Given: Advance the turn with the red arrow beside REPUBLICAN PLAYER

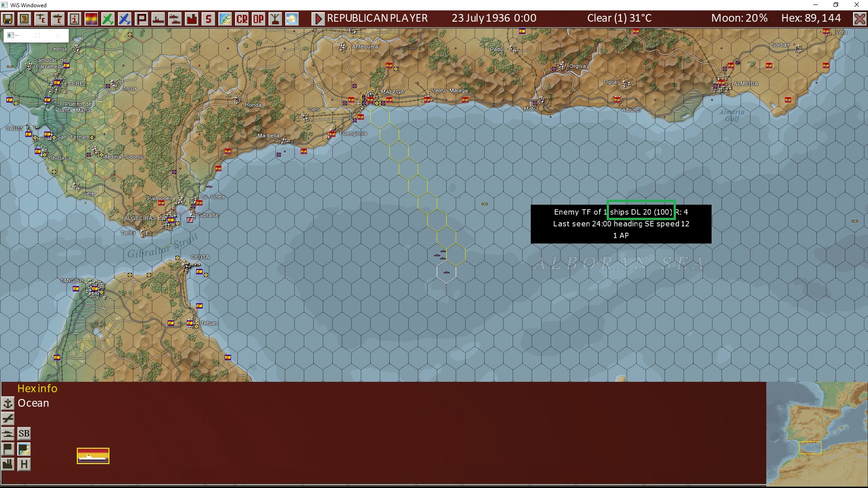Looking at the screenshot, I should [318, 19].
